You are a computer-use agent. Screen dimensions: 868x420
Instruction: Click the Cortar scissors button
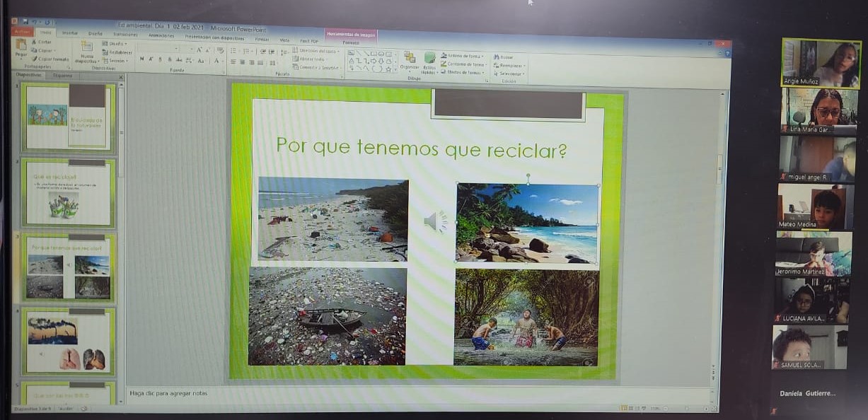pyautogui.click(x=41, y=42)
